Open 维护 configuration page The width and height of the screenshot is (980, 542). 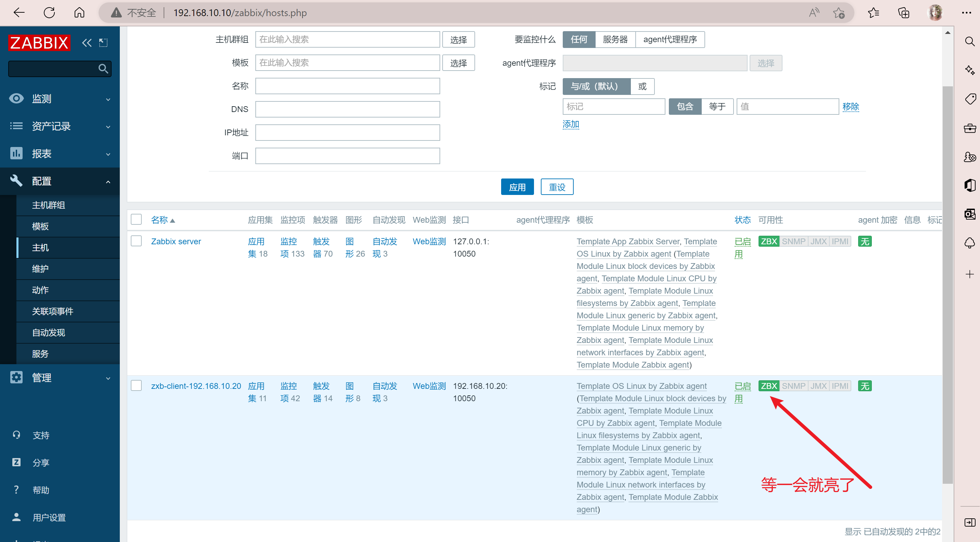[x=68, y=269]
